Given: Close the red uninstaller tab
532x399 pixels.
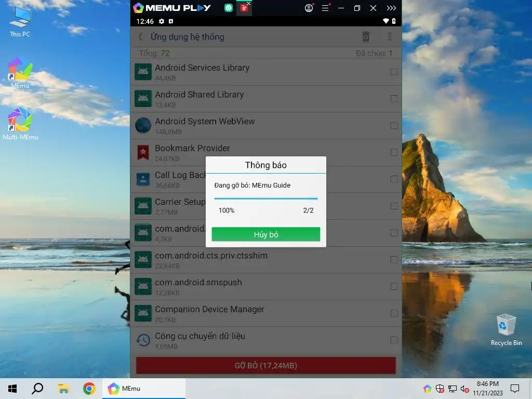Looking at the screenshot, I should pyautogui.click(x=249, y=4).
